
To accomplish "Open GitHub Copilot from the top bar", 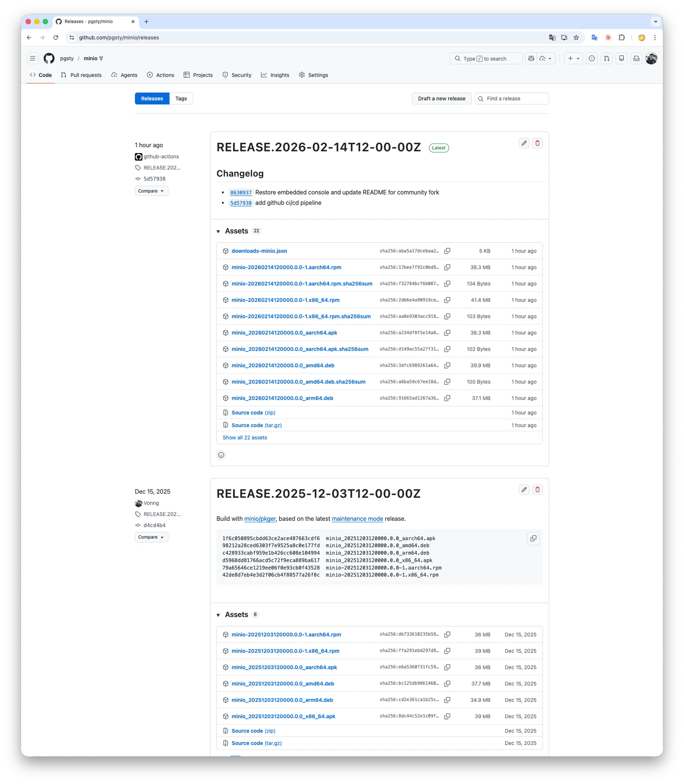I will click(531, 58).
